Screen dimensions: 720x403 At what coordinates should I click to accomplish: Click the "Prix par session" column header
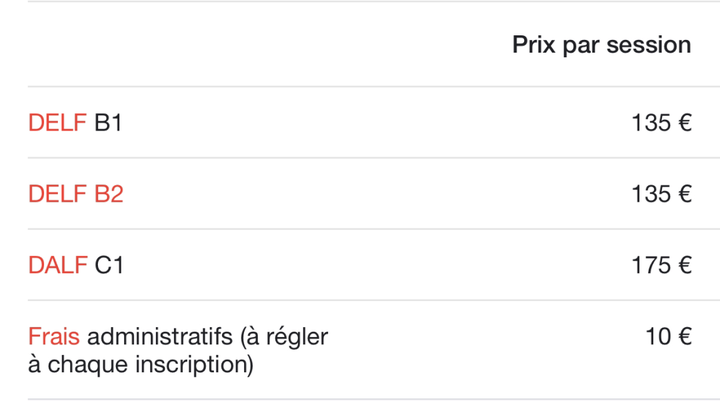click(601, 45)
